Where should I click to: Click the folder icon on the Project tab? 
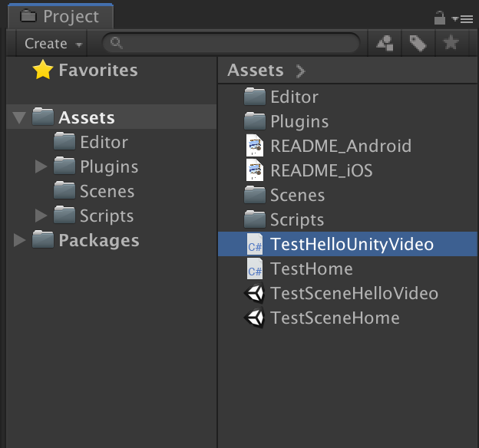pyautogui.click(x=28, y=16)
